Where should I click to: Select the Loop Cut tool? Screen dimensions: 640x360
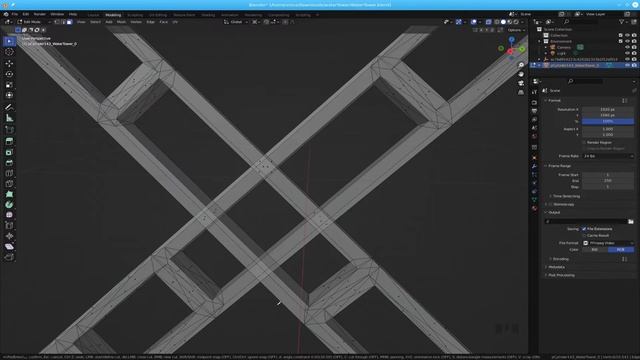click(9, 173)
